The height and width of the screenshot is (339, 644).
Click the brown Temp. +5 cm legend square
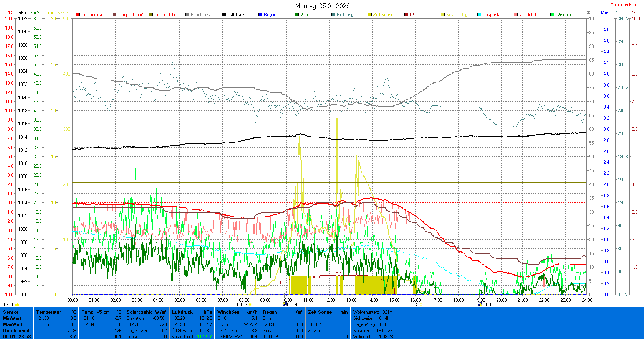[114, 15]
